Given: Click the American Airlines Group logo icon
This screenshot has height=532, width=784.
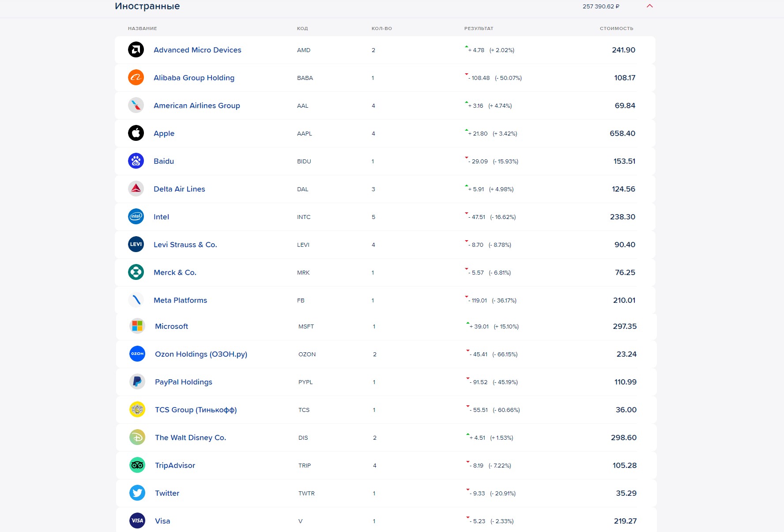Looking at the screenshot, I should (x=136, y=105).
